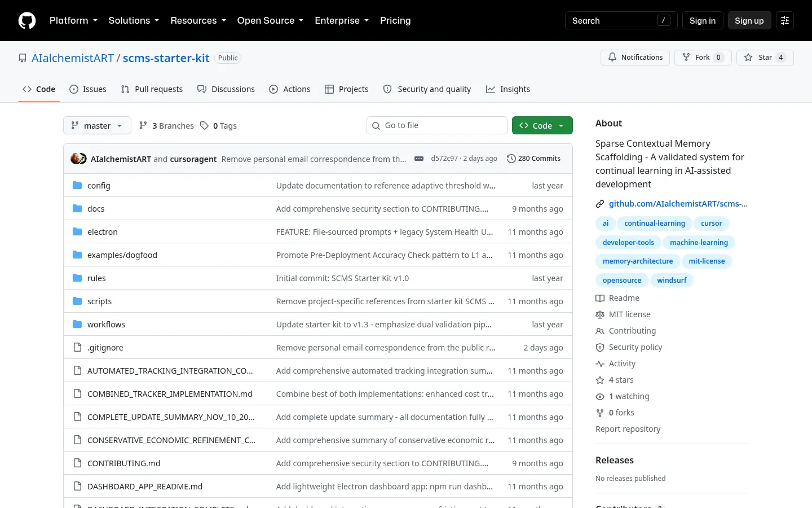Screen dimensions: 812x508
Task: Open the GitHub homepage logo
Action: (x=27, y=20)
